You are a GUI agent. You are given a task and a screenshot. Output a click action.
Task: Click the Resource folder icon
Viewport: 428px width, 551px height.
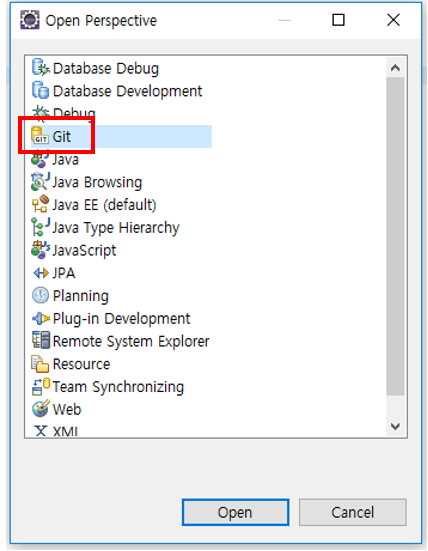pos(40,364)
